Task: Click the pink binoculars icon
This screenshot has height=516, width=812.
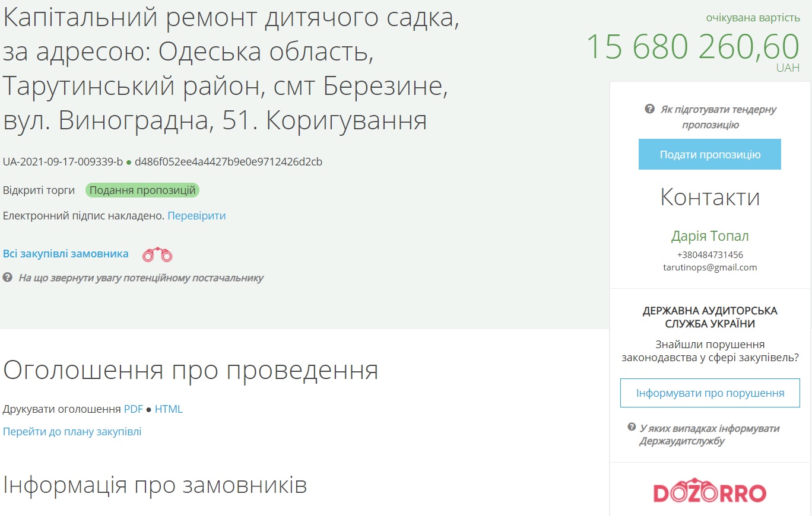Action: (157, 255)
